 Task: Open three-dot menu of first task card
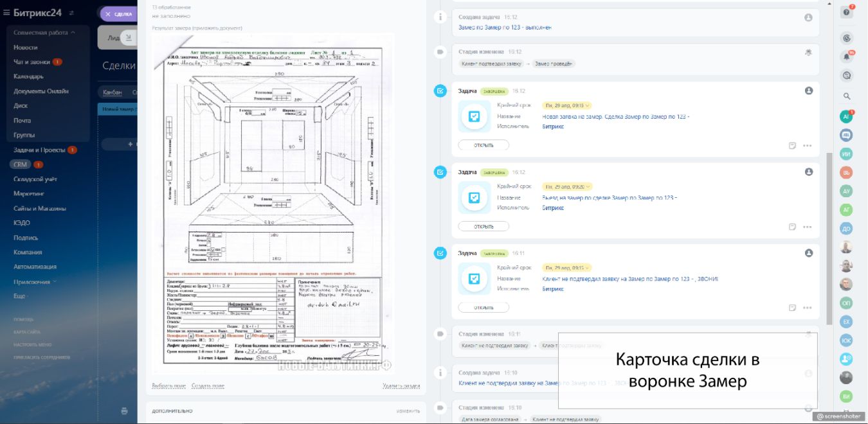click(807, 146)
